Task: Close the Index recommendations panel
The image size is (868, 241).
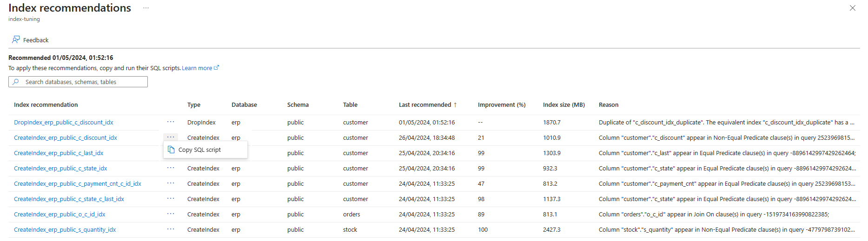Action: [x=852, y=8]
